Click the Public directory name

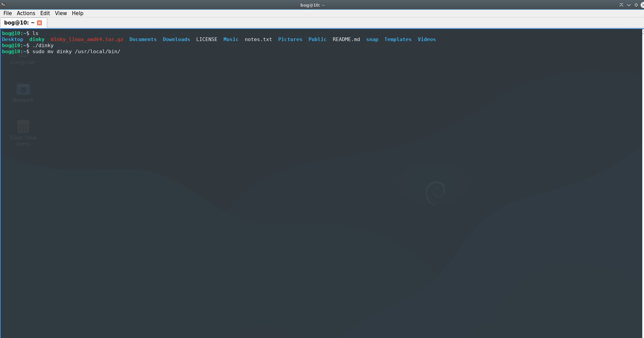click(317, 39)
